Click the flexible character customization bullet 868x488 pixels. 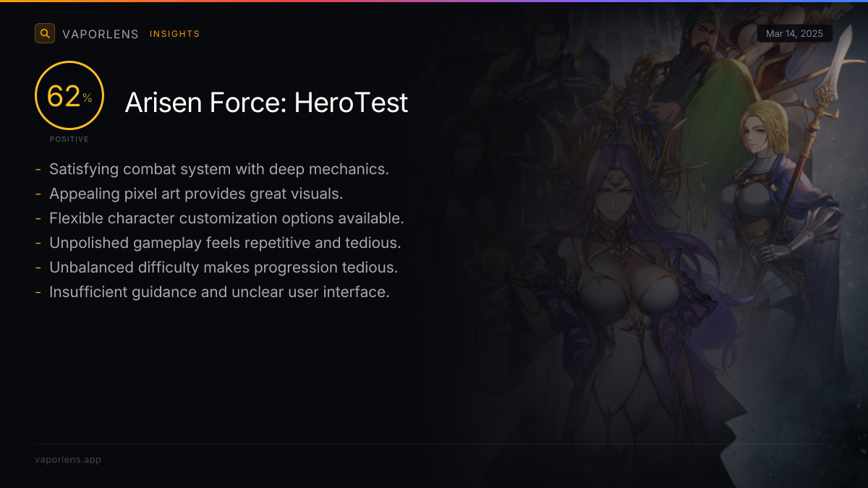click(x=226, y=218)
